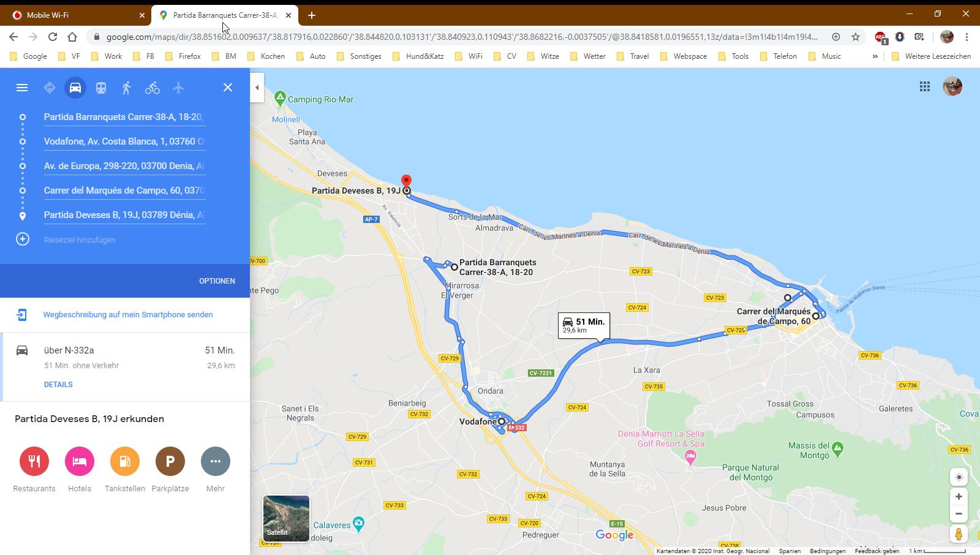This screenshot has width=980, height=555.
Task: Select the public transit travel mode
Action: pos(101,88)
